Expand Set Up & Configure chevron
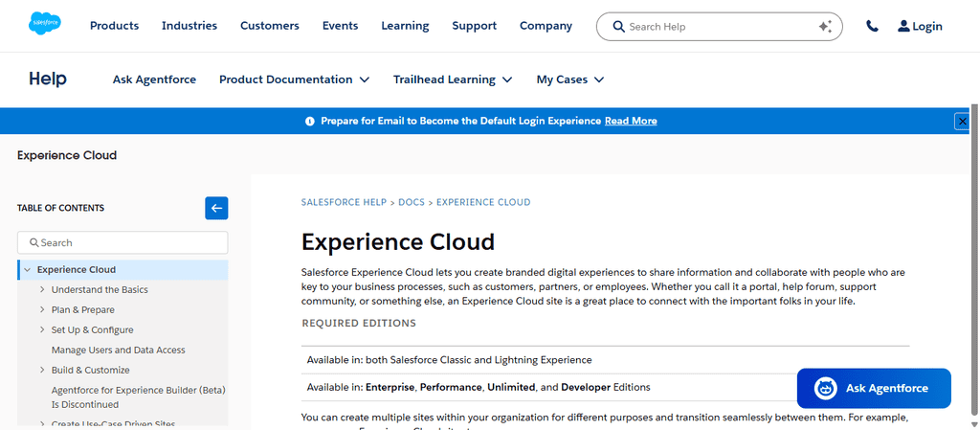Image resolution: width=980 pixels, height=430 pixels. pyautogui.click(x=42, y=330)
